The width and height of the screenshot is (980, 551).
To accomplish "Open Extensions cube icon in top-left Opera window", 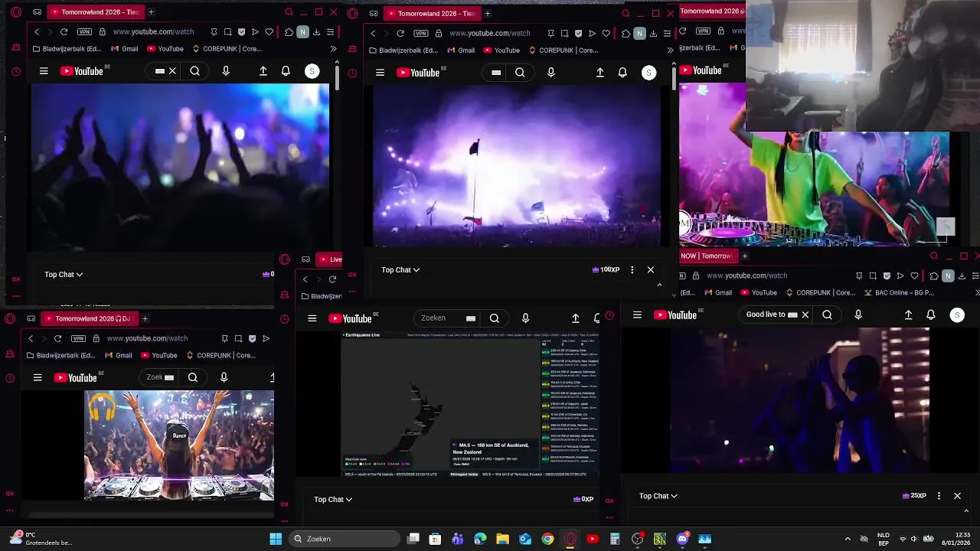I will tap(289, 32).
